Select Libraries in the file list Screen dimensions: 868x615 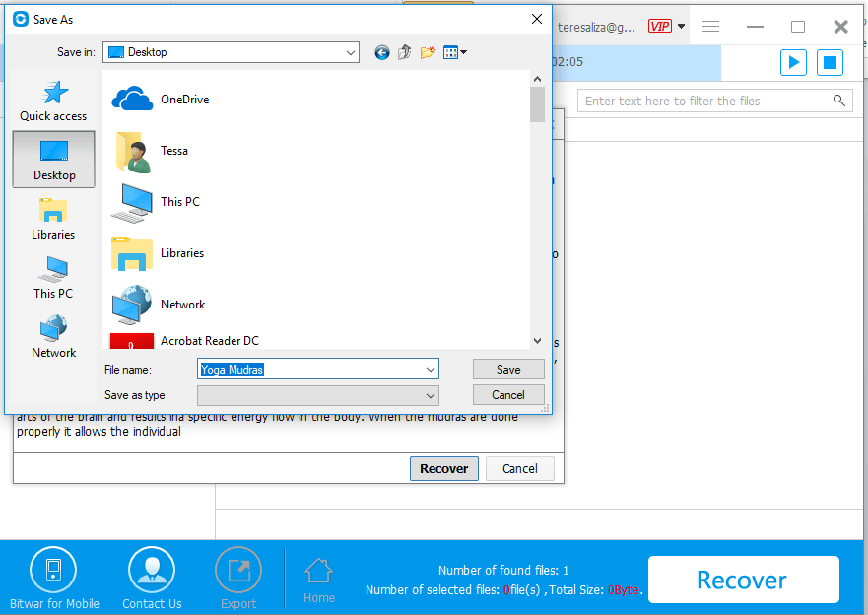point(158,253)
